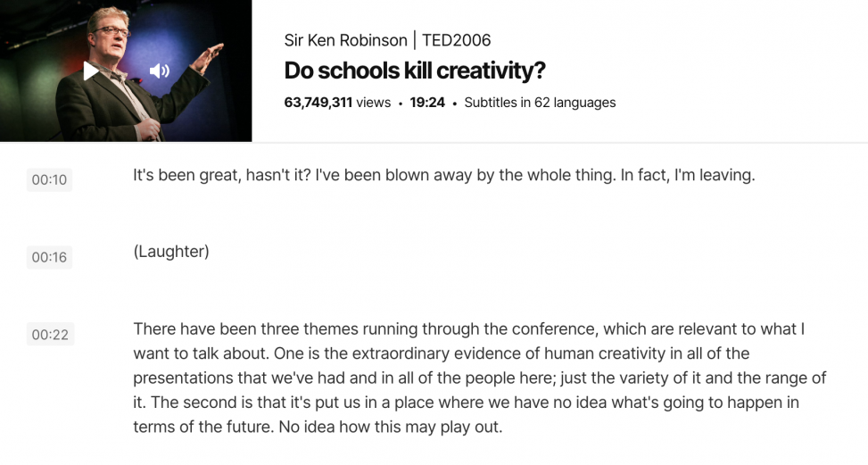Open the "Do schools kill creativity?" title
This screenshot has height=465, width=868.
[415, 71]
